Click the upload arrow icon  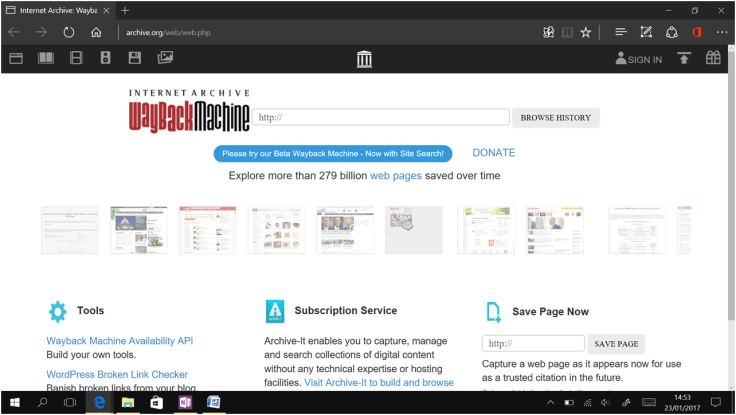(684, 59)
